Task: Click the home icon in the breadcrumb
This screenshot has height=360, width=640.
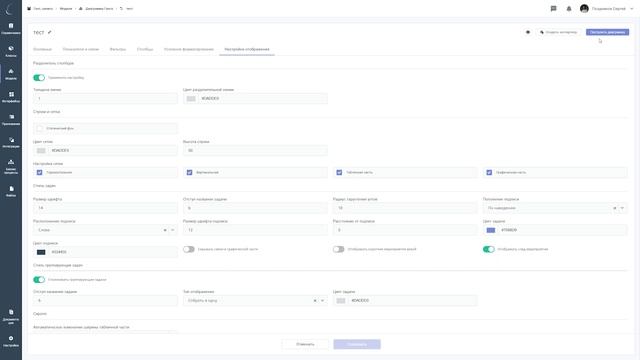Action: 29,9
